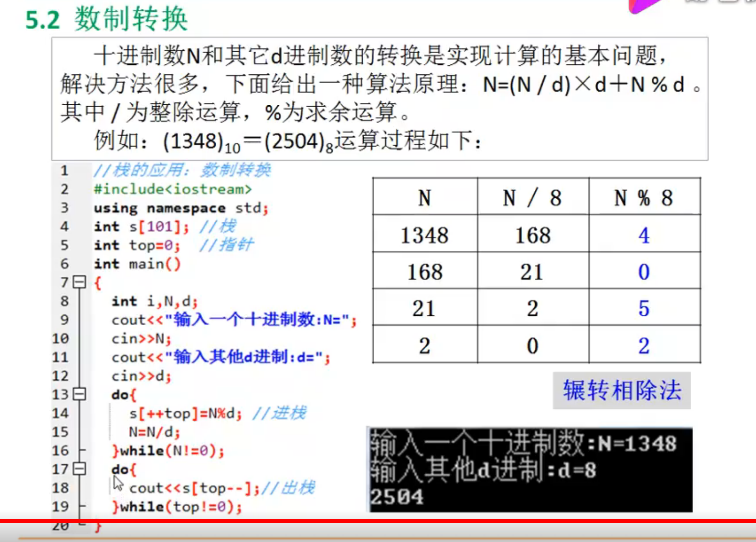Viewport: 756px width, 542px height.
Task: Click the N % 8 table header
Action: (644, 197)
